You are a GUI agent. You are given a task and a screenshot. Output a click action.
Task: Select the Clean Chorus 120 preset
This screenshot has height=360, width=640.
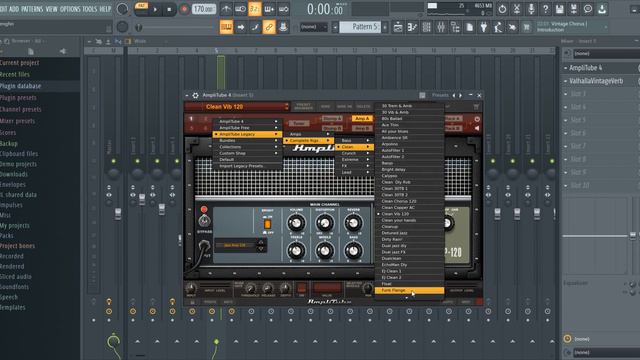click(409, 201)
